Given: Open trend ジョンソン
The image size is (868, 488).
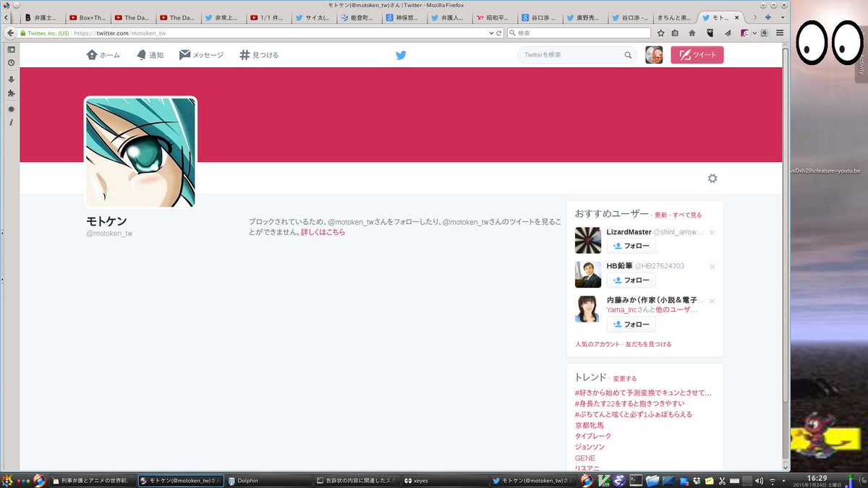Looking at the screenshot, I should point(590,447).
